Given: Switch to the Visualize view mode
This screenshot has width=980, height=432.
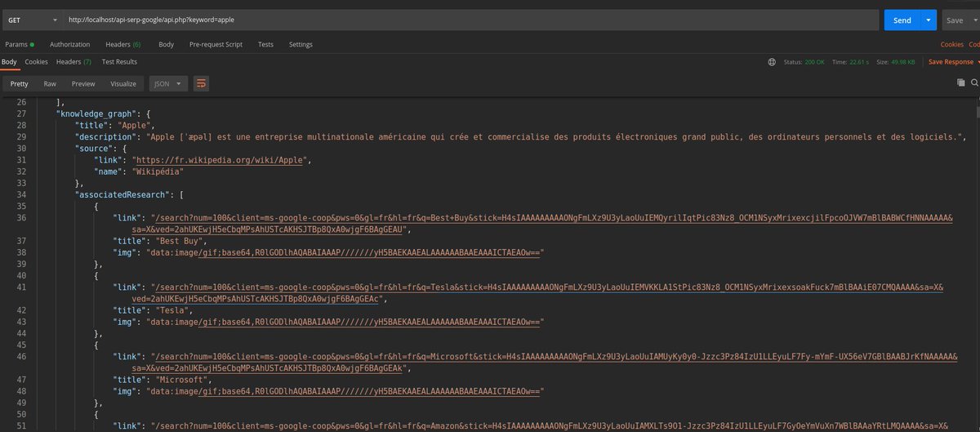Looking at the screenshot, I should tap(123, 83).
